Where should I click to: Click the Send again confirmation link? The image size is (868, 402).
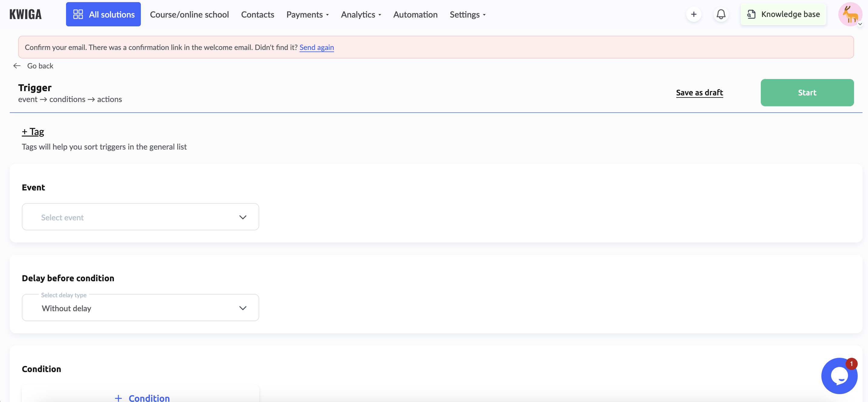click(317, 47)
